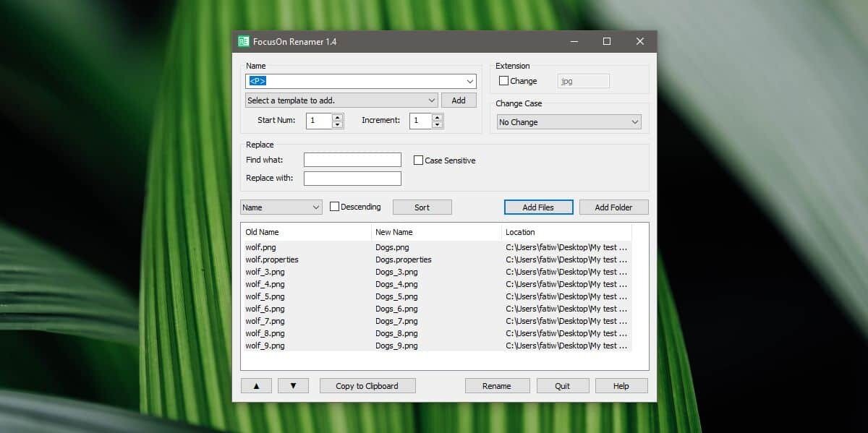Screen dimensions: 868x433
Task: Check the Descending sort option
Action: pos(334,207)
